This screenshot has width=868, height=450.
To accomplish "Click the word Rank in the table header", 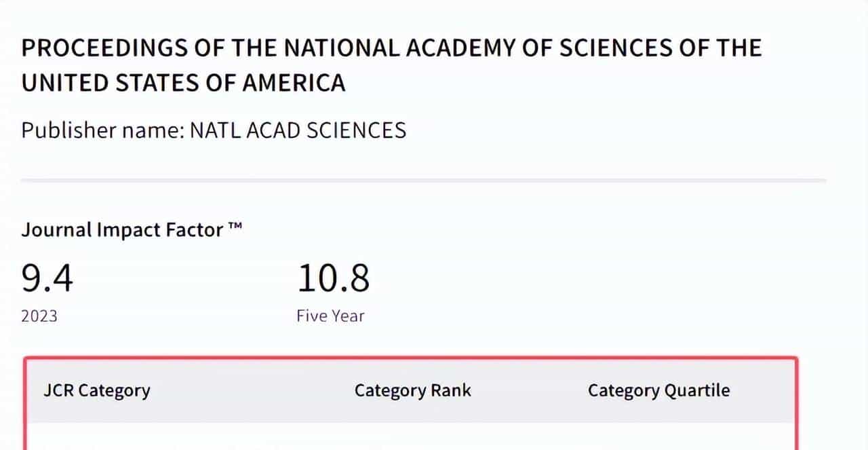I will coord(452,391).
